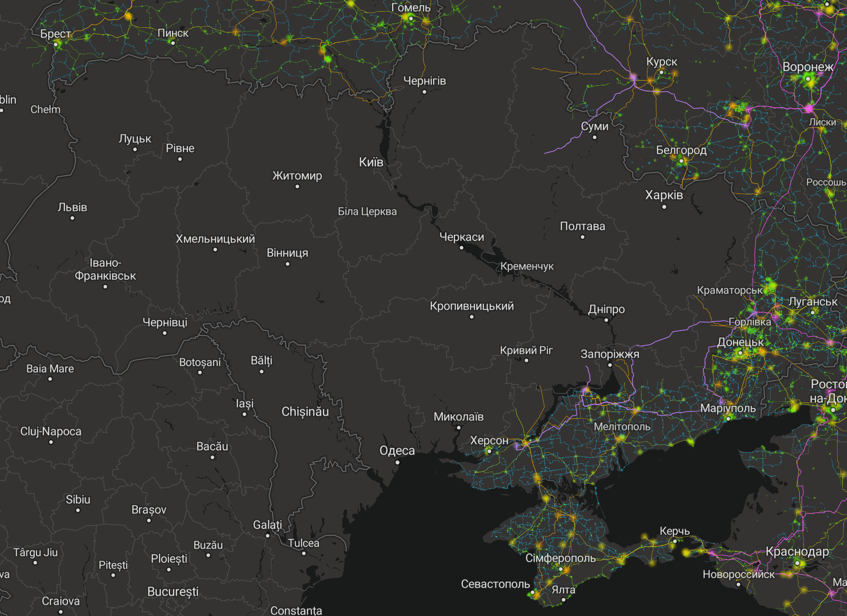847x616 pixels.
Task: Select the Запоріжжя label
Action: click(x=610, y=354)
